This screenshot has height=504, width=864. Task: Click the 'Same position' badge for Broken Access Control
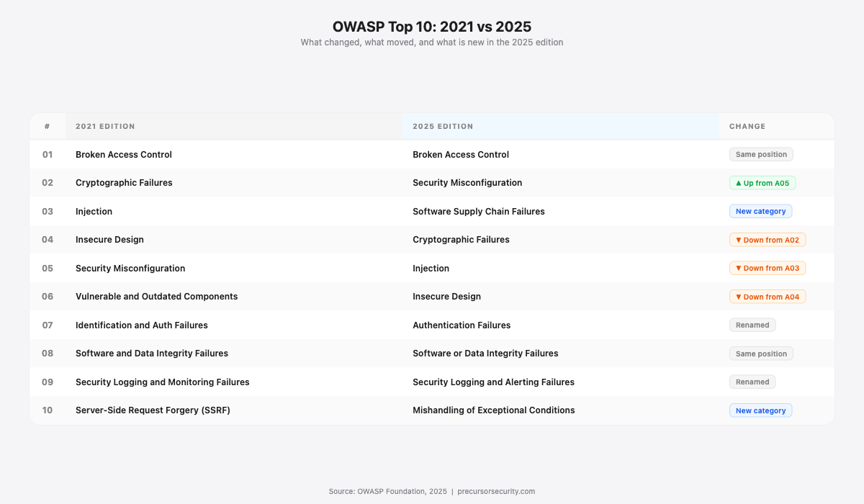(761, 154)
